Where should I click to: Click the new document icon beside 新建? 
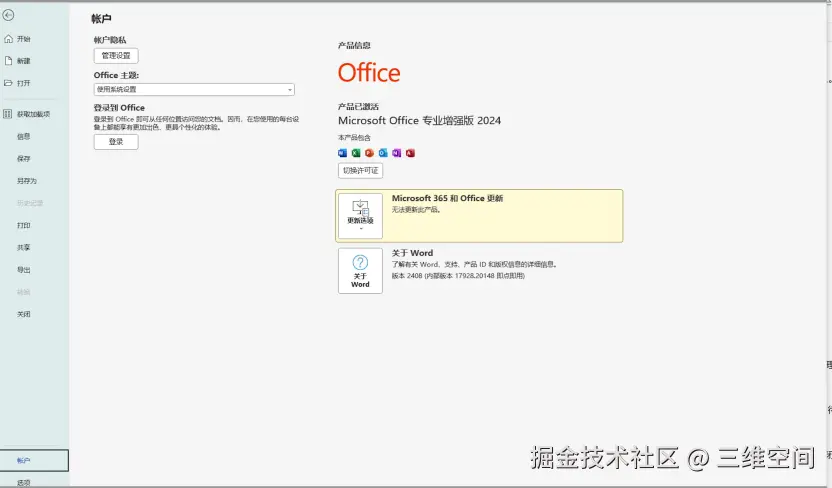[8, 61]
